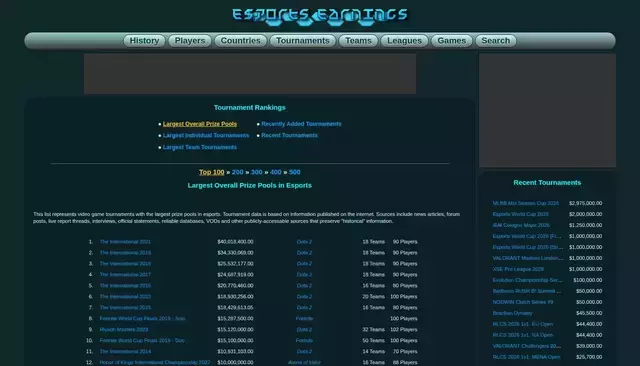Open XSE Pro League sidebar link
Image resolution: width=640 pixels, height=366 pixels.
[518, 269]
